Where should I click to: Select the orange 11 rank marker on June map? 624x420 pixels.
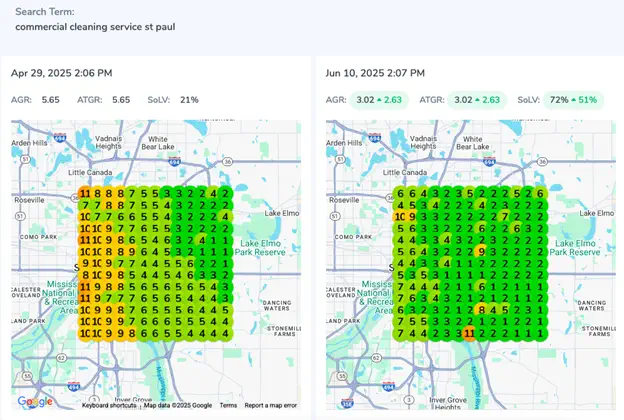tap(470, 333)
